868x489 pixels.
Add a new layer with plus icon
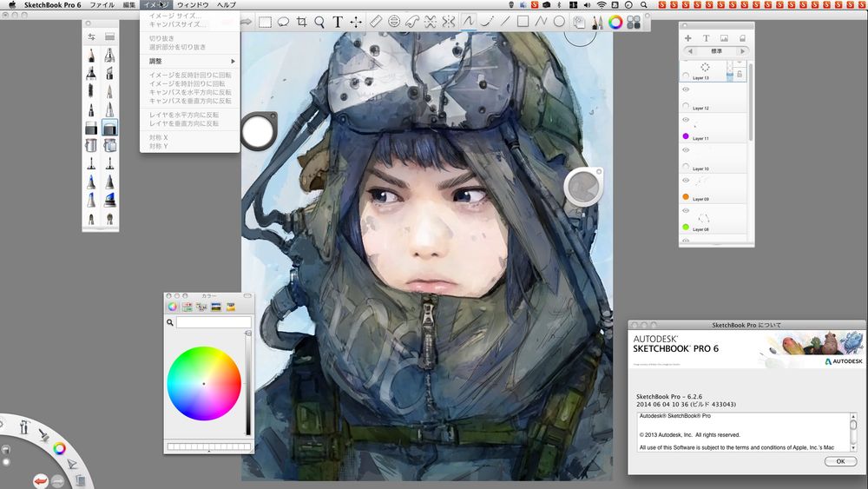pos(688,38)
